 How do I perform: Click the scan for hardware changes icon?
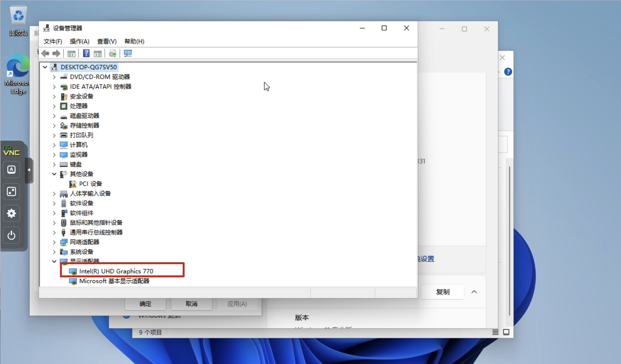pyautogui.click(x=128, y=53)
